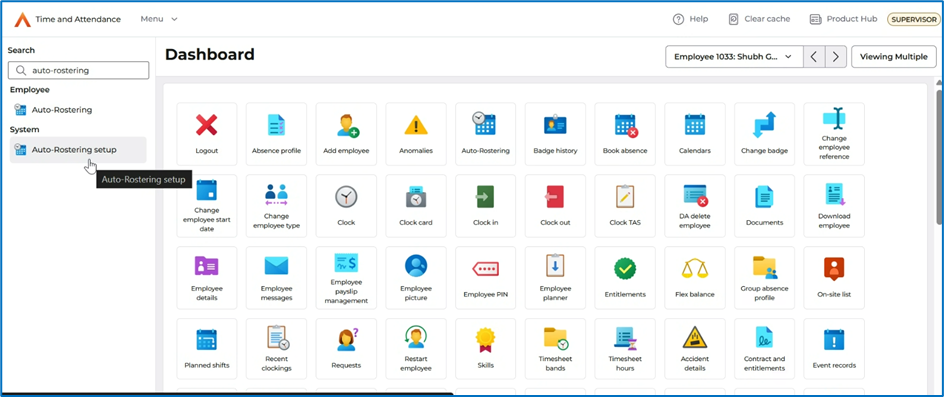Viewport: 944px width, 397px height.
Task: Select Auto-Rostering setup under System
Action: point(78,150)
